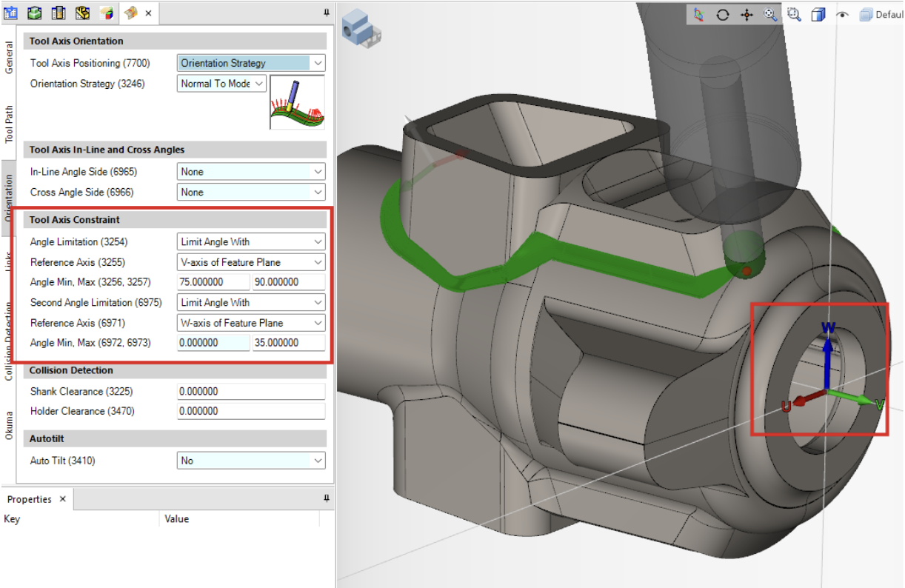Open the Tool Path side tab
Screen dimensions: 905x588
click(10, 124)
